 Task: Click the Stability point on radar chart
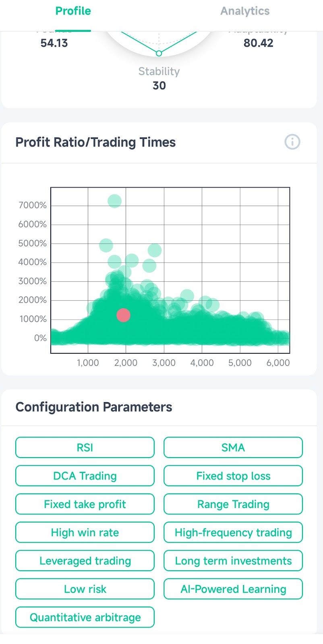tap(159, 53)
